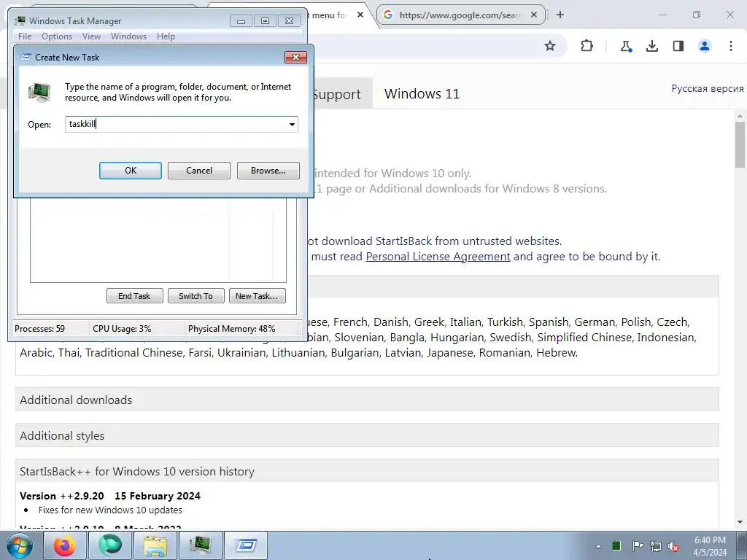Viewport: 747px width, 560px height.
Task: Click the scrollbar down arrow
Action: pyautogui.click(x=740, y=522)
